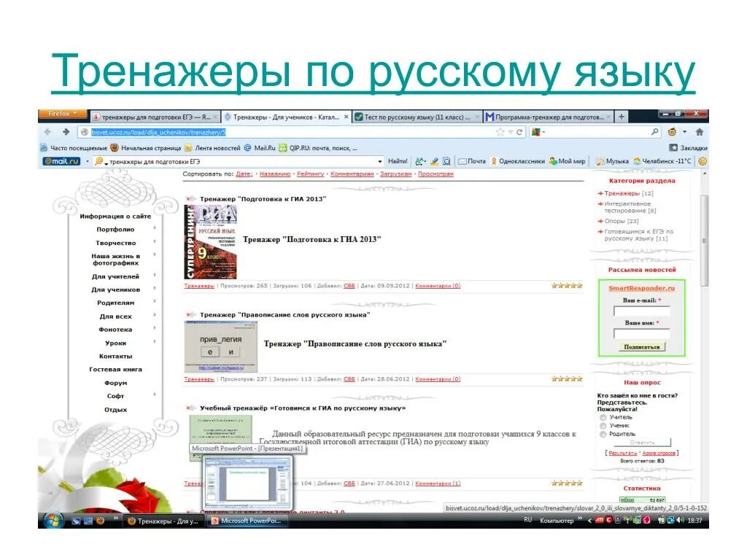Click the 'Подписаться' button
This screenshot has width=747, height=560.
click(642, 347)
